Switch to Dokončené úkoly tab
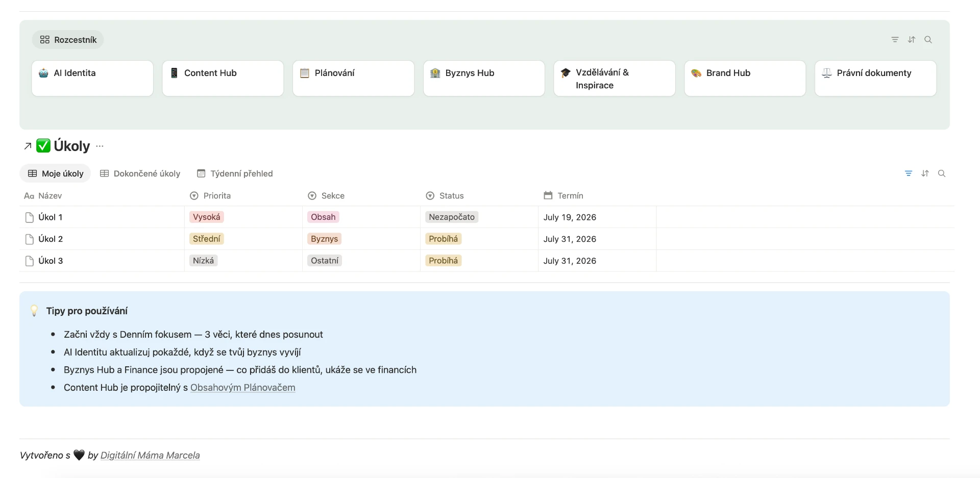The image size is (980, 478). (140, 173)
